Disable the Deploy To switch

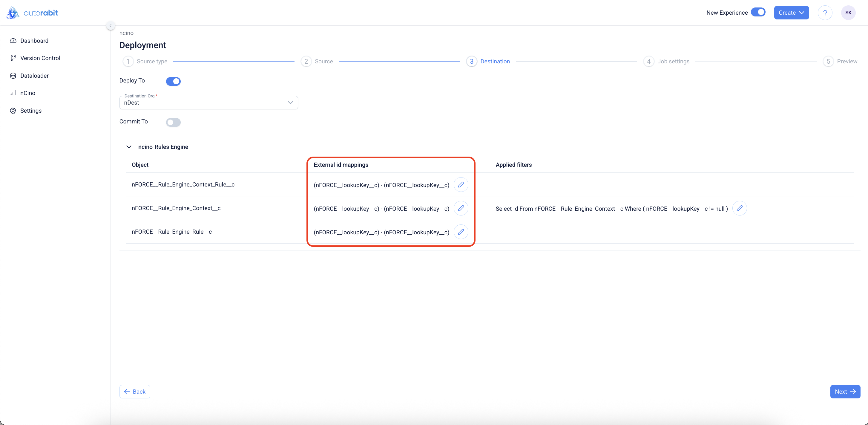tap(173, 81)
